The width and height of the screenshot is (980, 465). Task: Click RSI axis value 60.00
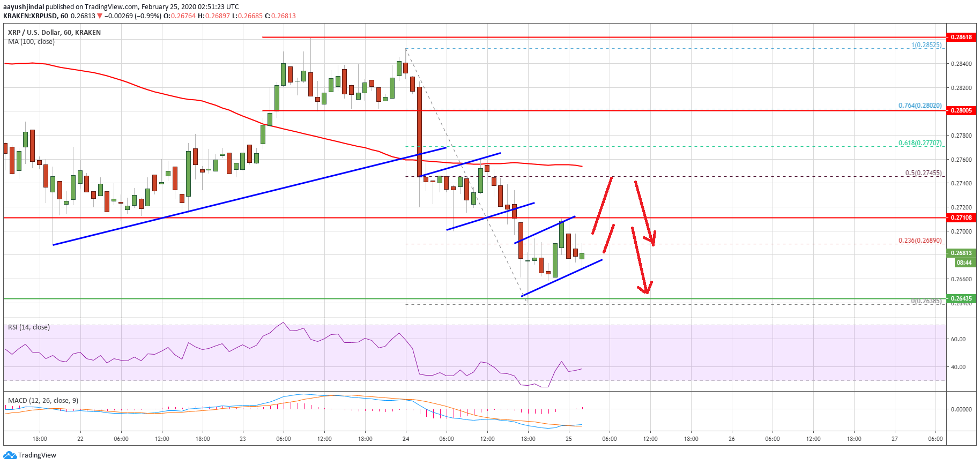coord(958,339)
